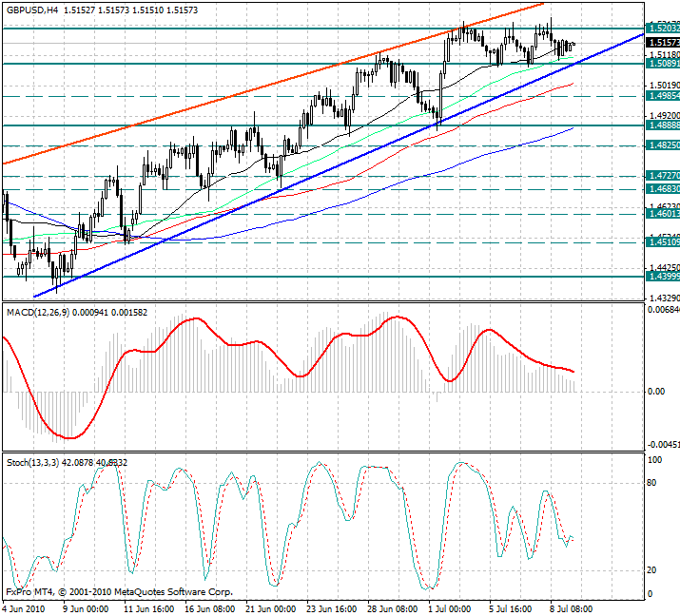This screenshot has width=680, height=616.
Task: Select the 1.46013 level label
Action: (x=663, y=214)
